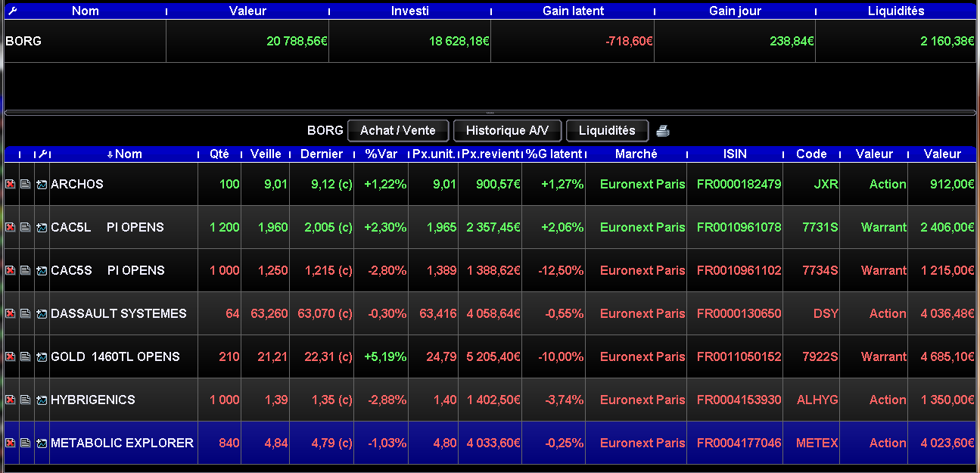Image resolution: width=980 pixels, height=473 pixels.
Task: Print the BORG portfolio with printer icon
Action: coord(663,131)
